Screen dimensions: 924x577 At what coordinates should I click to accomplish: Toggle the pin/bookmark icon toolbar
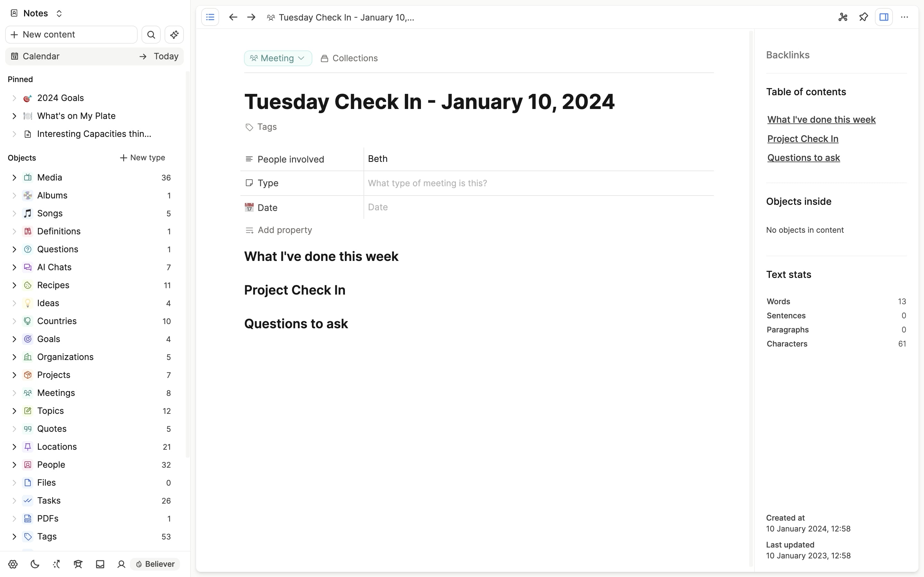(863, 17)
